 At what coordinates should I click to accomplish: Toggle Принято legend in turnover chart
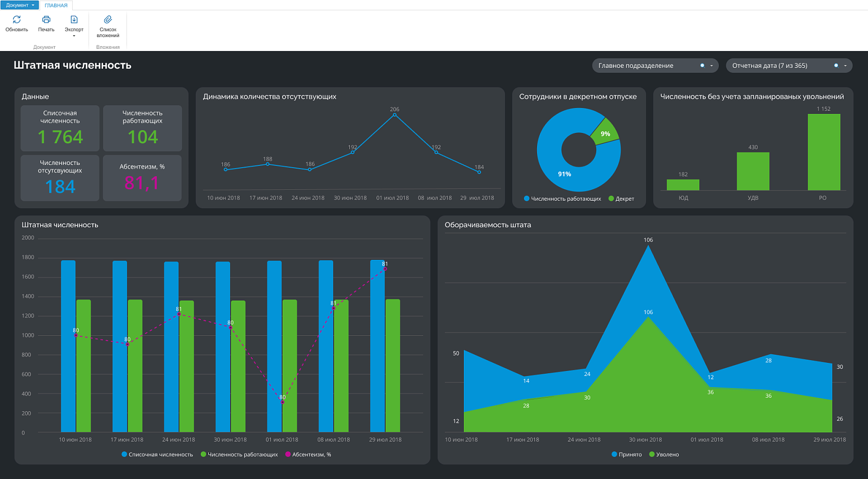(627, 455)
